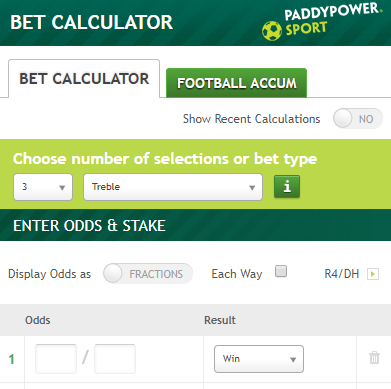Tick the Each Way checkbox
The height and width of the screenshot is (389, 391).
[x=281, y=271]
